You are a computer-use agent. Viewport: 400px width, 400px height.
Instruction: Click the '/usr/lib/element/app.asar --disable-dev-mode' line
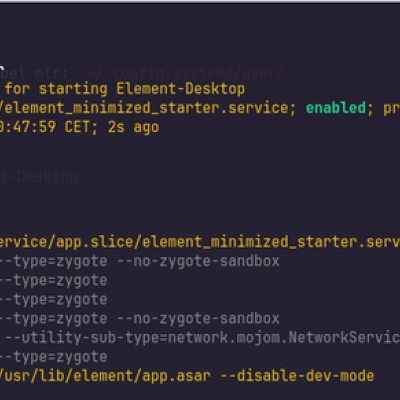(x=187, y=376)
